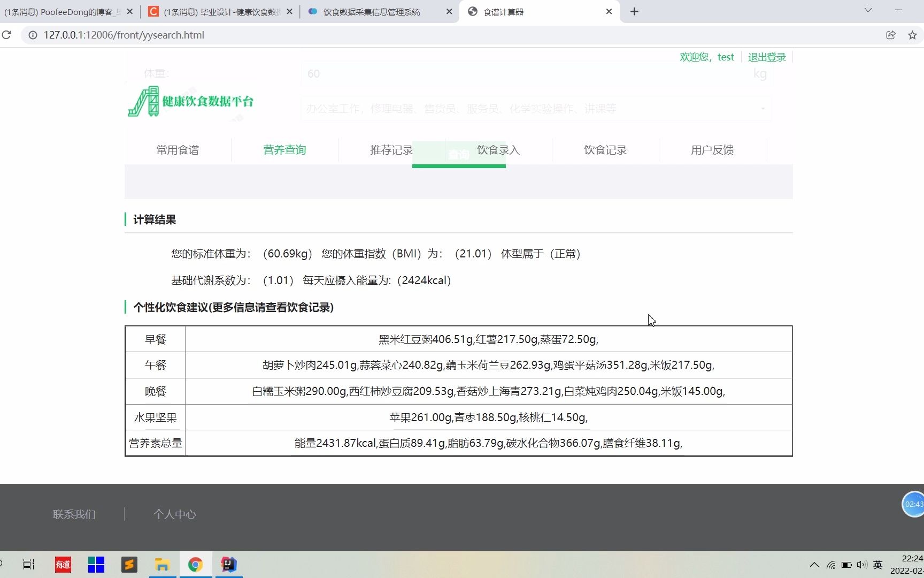
Task: Click the volume tray icon
Action: click(861, 565)
